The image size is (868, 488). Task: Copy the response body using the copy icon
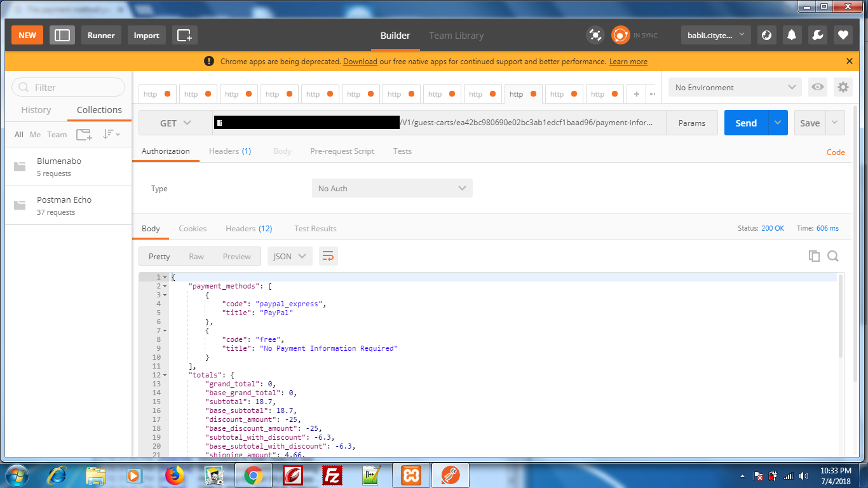(814, 255)
